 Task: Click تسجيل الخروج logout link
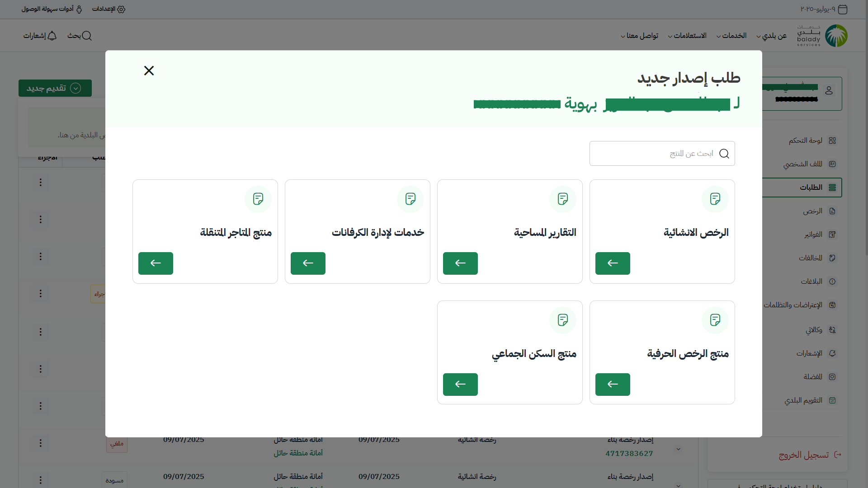click(803, 455)
